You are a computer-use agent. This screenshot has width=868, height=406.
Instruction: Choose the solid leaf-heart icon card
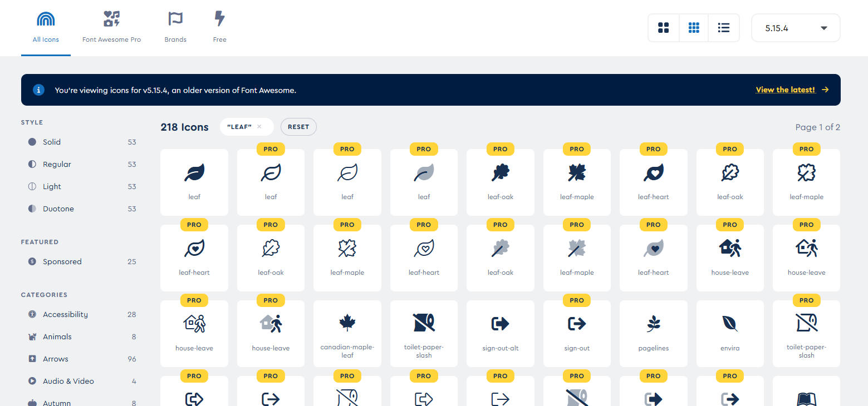654,182
